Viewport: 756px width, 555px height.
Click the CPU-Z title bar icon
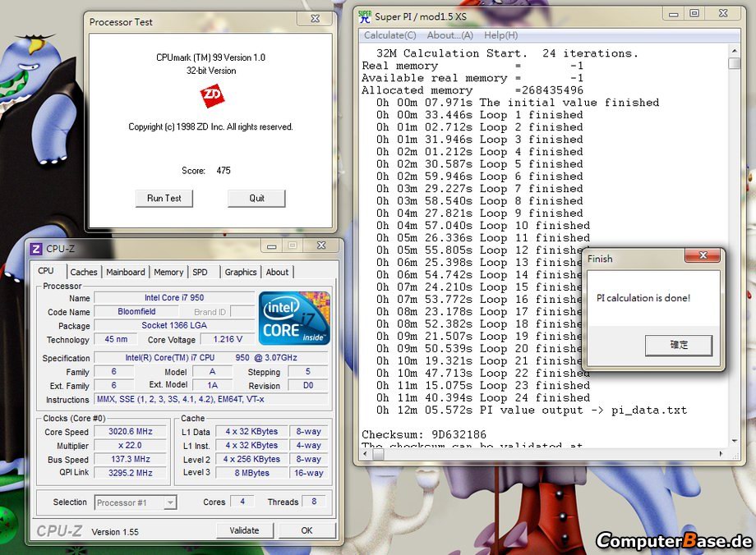tap(36, 249)
